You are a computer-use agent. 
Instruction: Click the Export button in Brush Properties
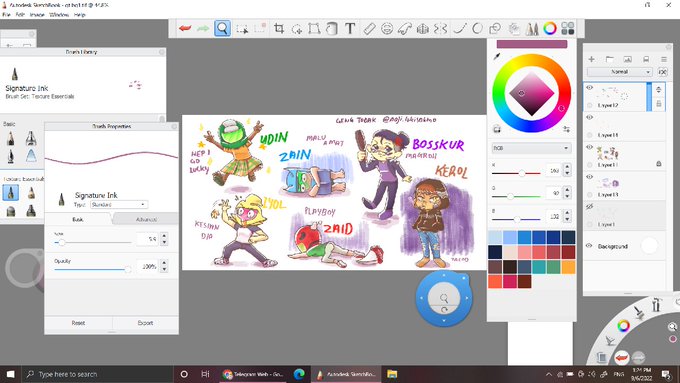click(x=145, y=323)
